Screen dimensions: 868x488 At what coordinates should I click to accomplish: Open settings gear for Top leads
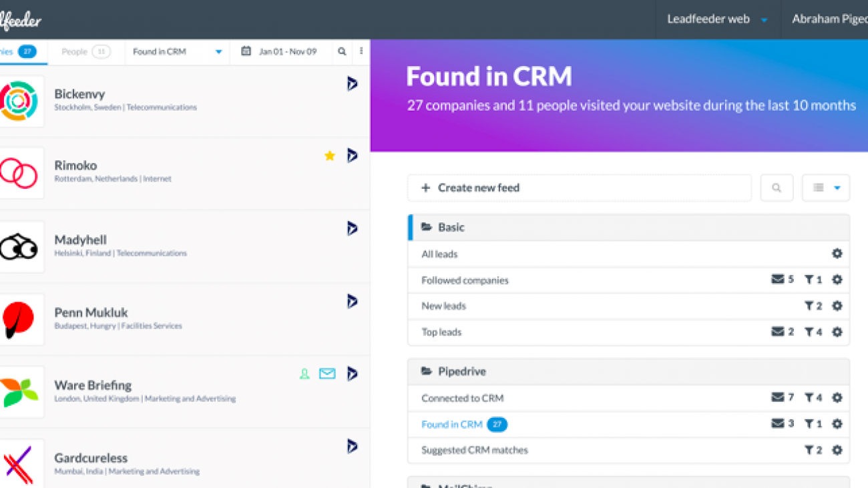(x=837, y=332)
